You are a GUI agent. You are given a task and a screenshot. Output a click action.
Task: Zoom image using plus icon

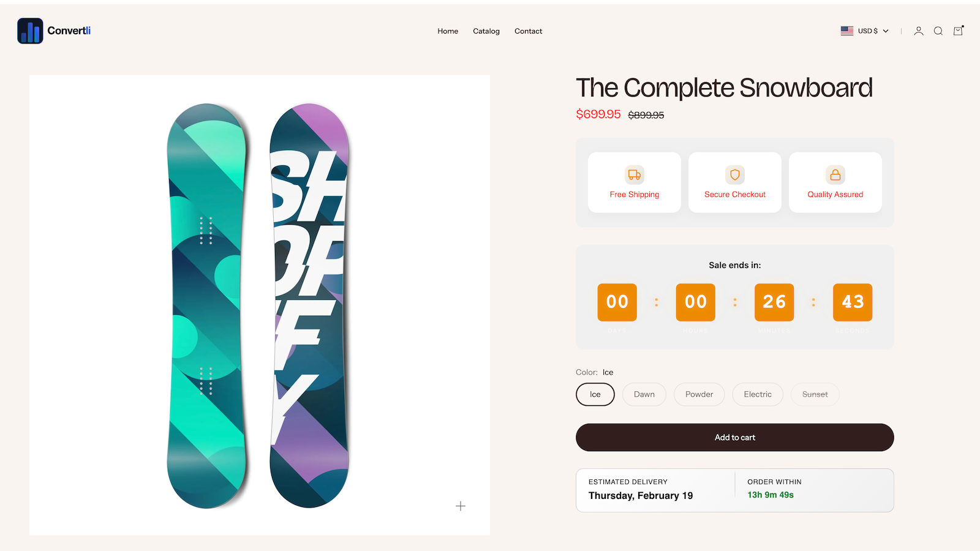click(x=461, y=506)
